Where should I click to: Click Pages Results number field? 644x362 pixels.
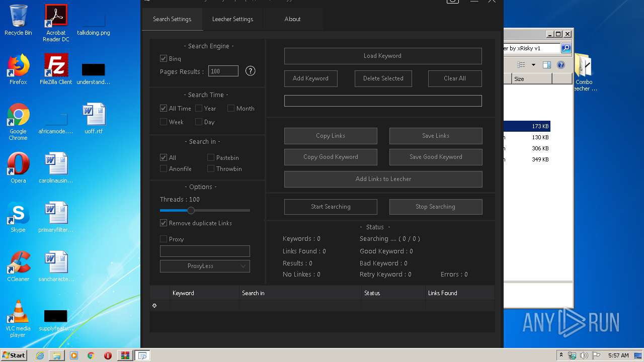click(223, 71)
